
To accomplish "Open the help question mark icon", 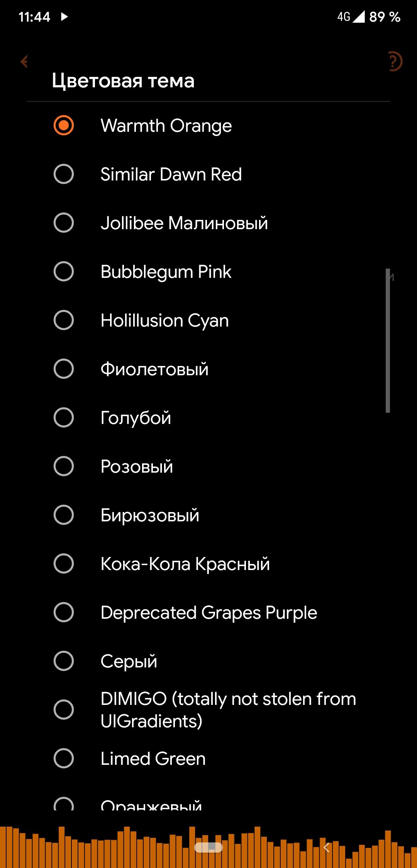I will coord(394,61).
